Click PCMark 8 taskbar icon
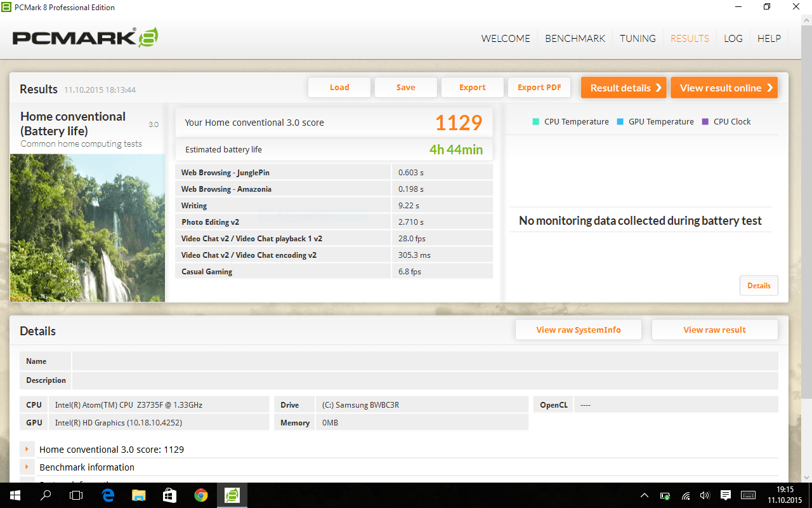This screenshot has width=812, height=508. (x=232, y=495)
